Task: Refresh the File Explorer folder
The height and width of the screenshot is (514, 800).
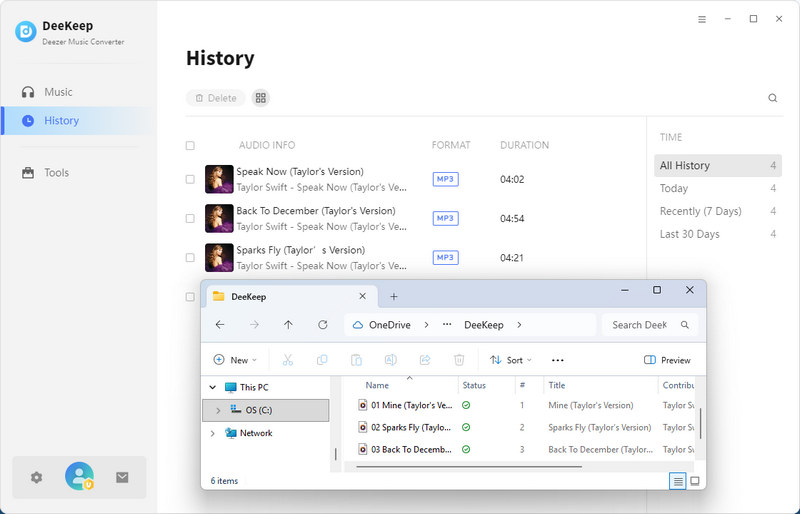Action: click(x=322, y=325)
